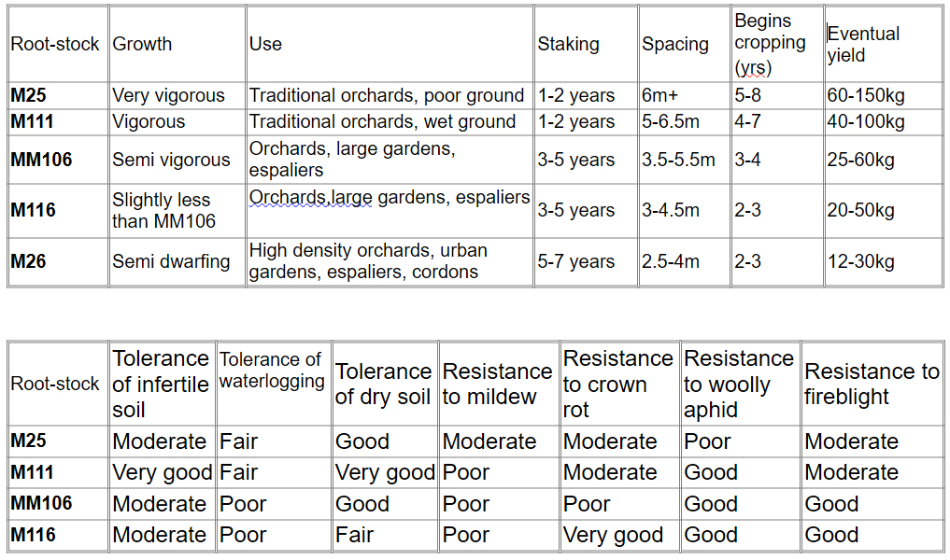
Task: Click the "Staking" column header
Action: click(x=568, y=44)
